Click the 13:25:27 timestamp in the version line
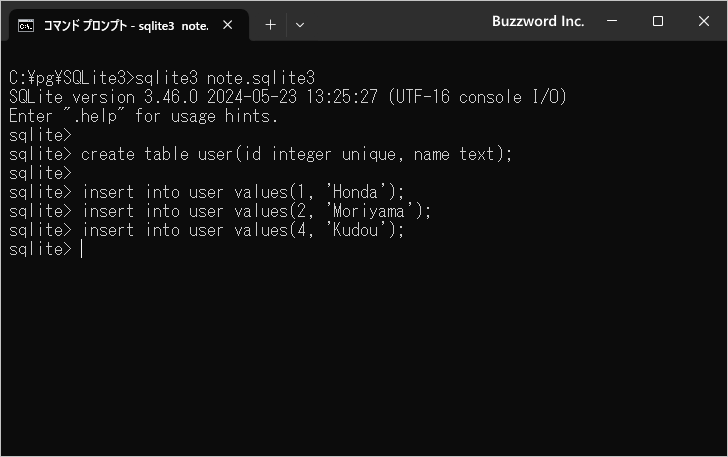Screen dimensions: 728x457 344,97
